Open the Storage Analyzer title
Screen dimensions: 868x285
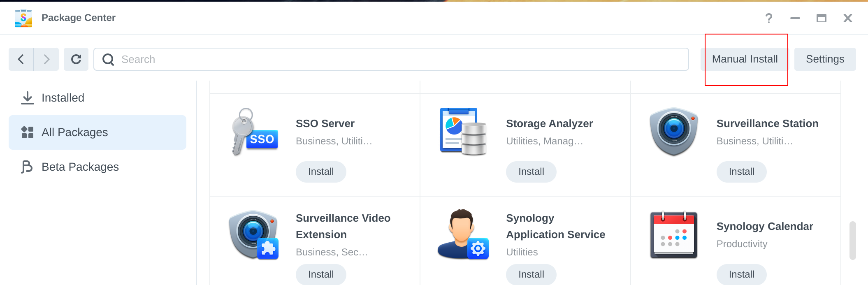point(549,123)
